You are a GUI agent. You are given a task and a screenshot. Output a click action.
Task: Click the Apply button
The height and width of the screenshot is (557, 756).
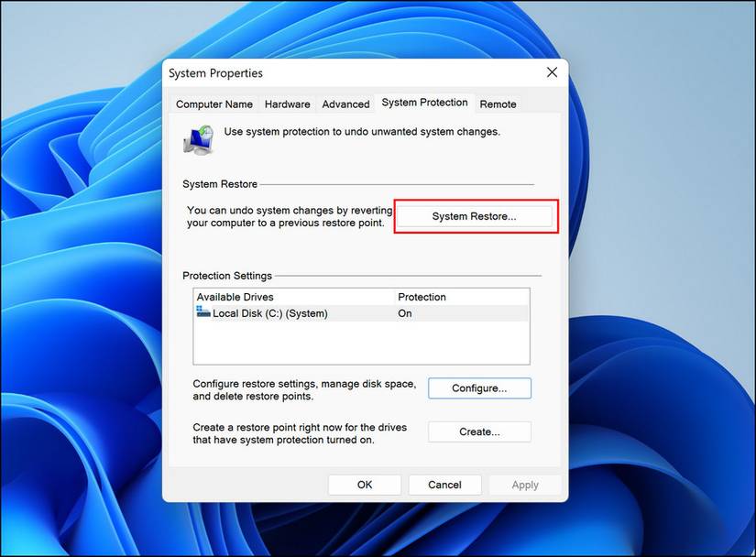[524, 484]
